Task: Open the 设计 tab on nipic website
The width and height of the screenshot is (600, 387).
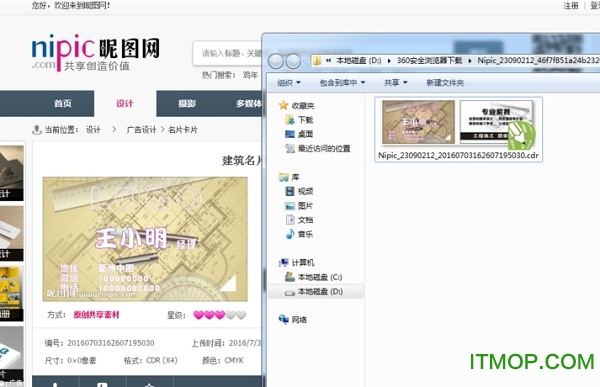Action: coord(125,103)
